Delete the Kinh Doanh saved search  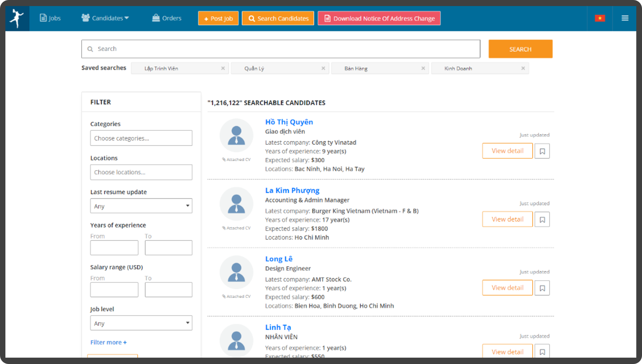pyautogui.click(x=523, y=68)
